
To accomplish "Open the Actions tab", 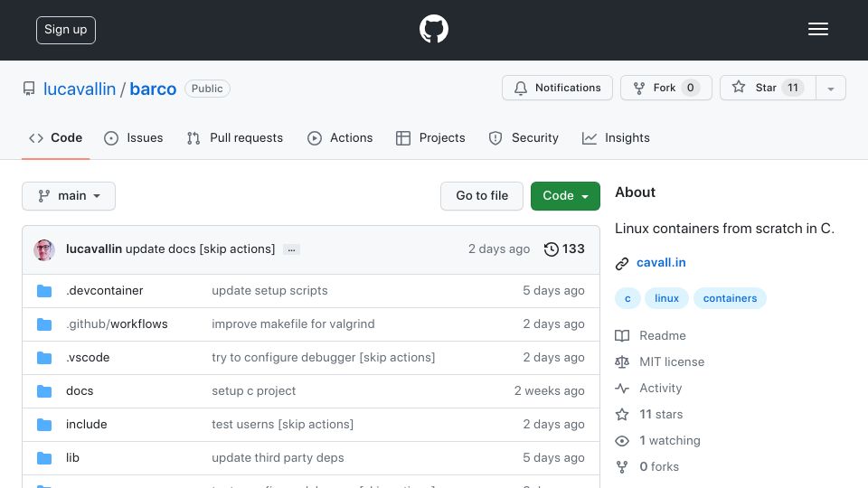I will coord(340,137).
